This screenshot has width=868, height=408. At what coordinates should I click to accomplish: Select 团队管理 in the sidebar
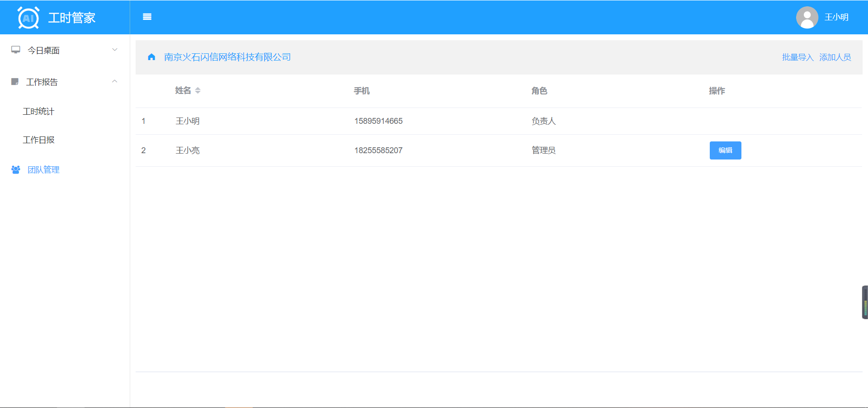[x=43, y=170]
